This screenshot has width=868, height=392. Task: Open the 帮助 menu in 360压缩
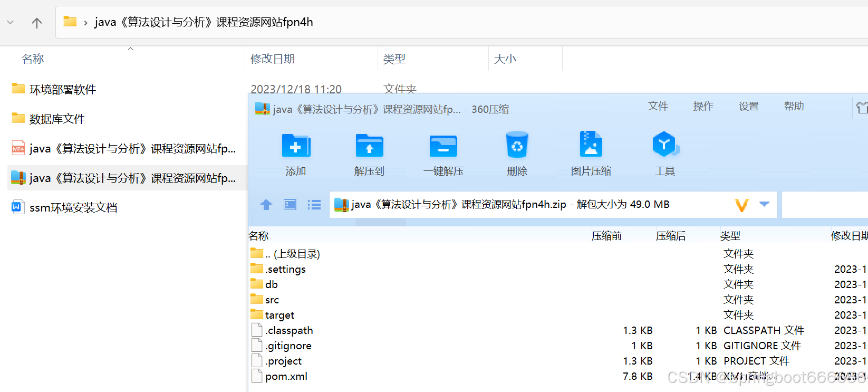coord(794,107)
